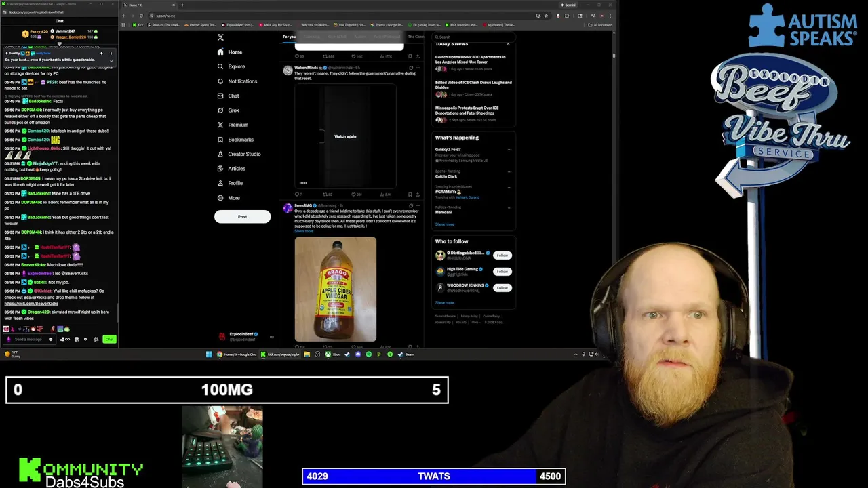
Task: Click Show more under What's happening
Action: point(445,224)
